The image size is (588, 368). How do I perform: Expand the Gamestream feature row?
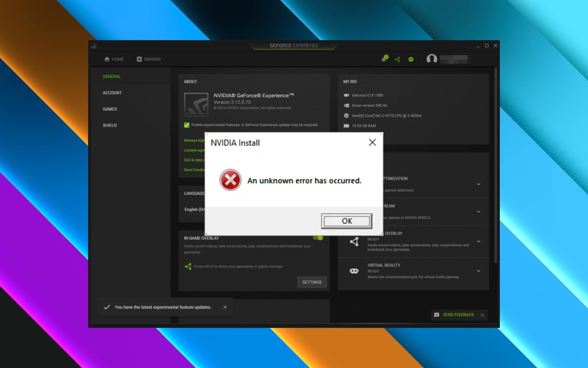pos(478,212)
